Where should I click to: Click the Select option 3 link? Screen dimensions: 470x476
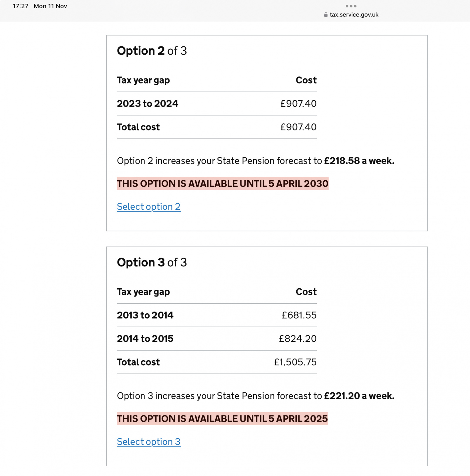point(149,442)
